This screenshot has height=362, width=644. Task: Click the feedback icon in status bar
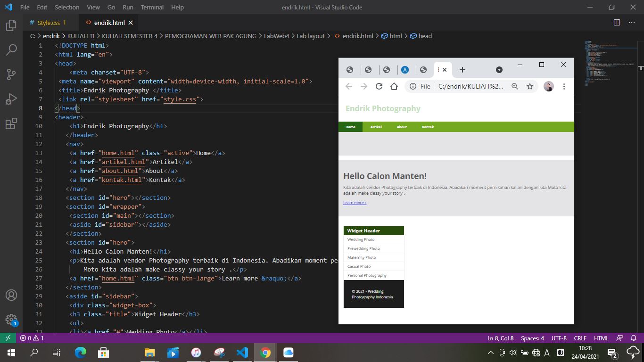[620, 338]
